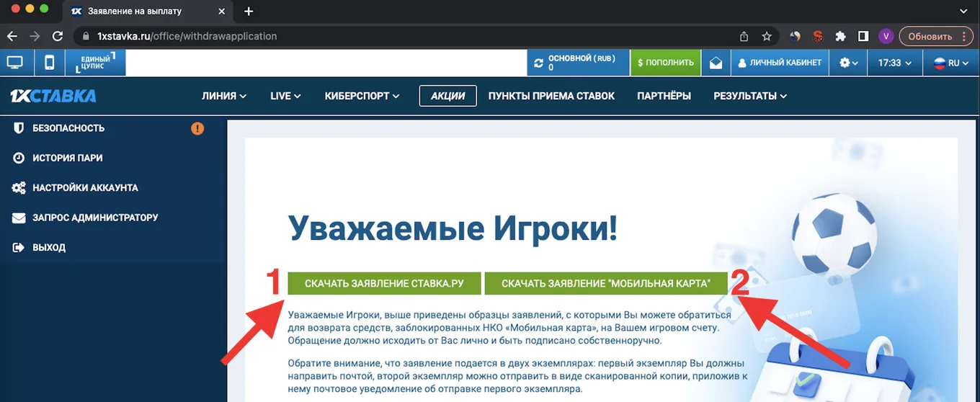Open the 17:33 time zone dropdown

(895, 63)
